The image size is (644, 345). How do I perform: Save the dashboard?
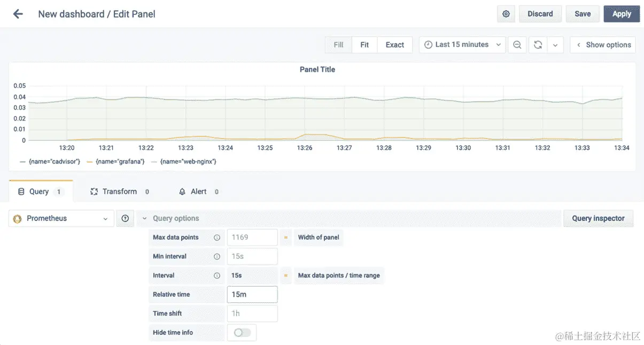pyautogui.click(x=583, y=14)
